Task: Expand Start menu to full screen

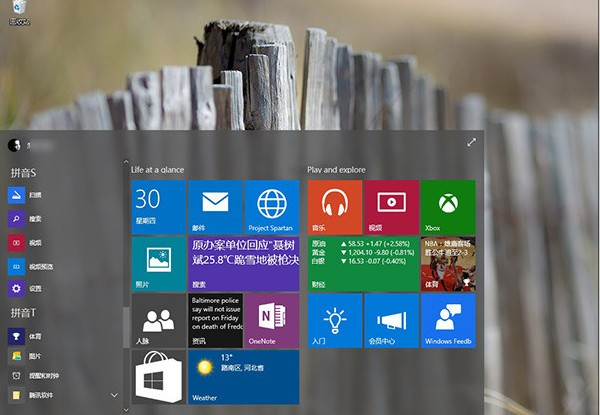Action: point(471,142)
